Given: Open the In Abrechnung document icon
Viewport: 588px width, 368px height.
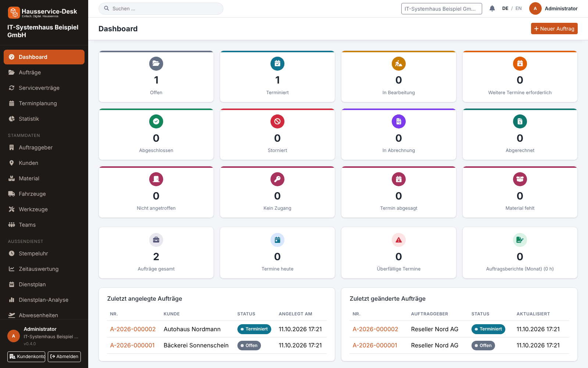Looking at the screenshot, I should [399, 121].
